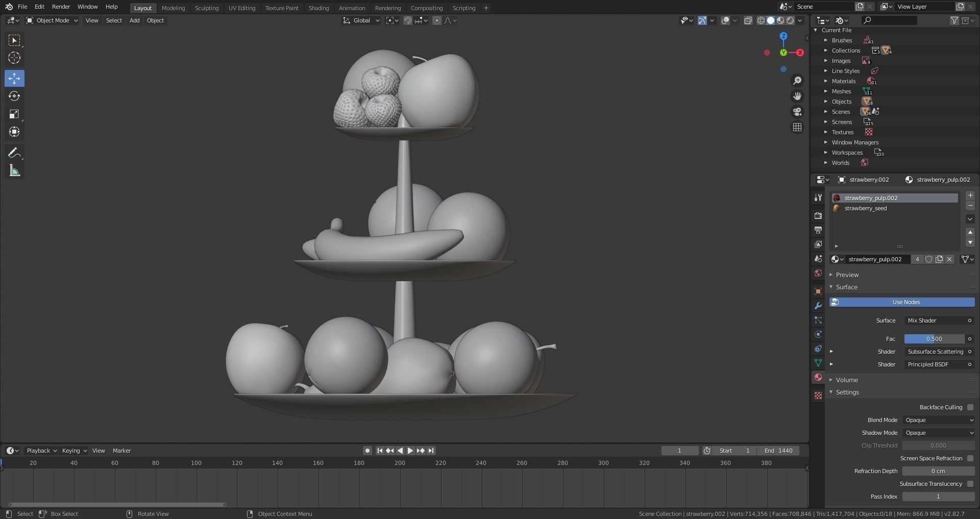This screenshot has height=519, width=980.
Task: Toggle the Use Nodes button
Action: click(902, 302)
